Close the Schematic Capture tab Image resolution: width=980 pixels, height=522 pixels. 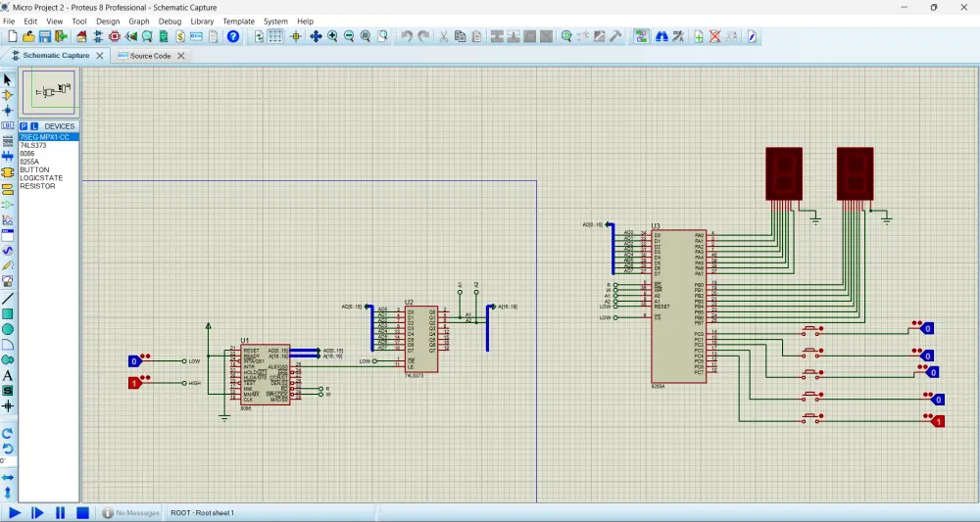pyautogui.click(x=99, y=56)
